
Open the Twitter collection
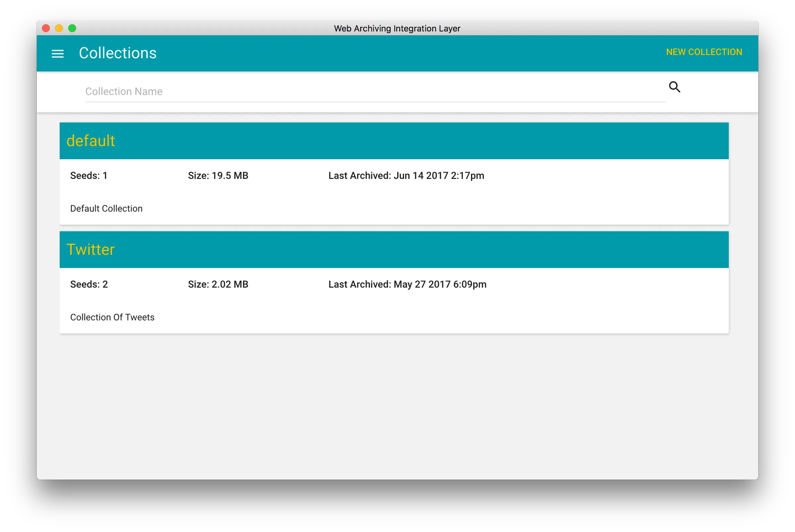91,249
